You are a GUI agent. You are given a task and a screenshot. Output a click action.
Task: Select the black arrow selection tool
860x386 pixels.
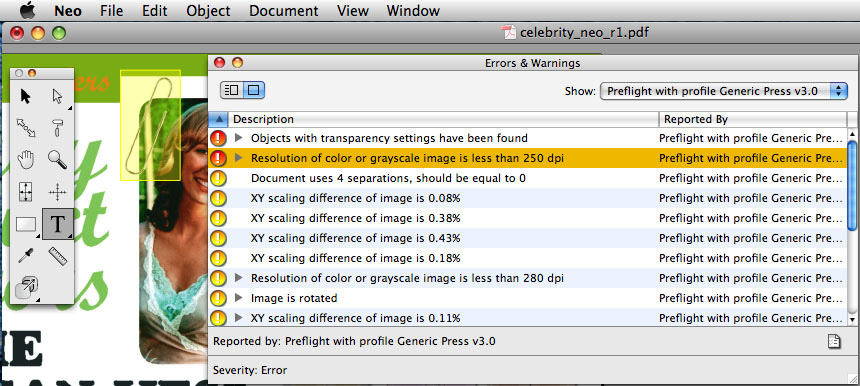(x=25, y=97)
